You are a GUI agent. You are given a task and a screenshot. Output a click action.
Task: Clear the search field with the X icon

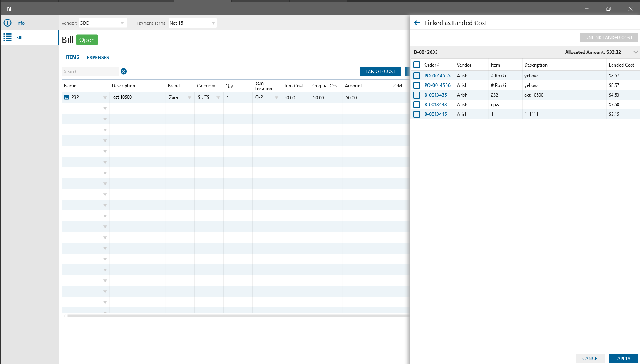click(x=124, y=72)
